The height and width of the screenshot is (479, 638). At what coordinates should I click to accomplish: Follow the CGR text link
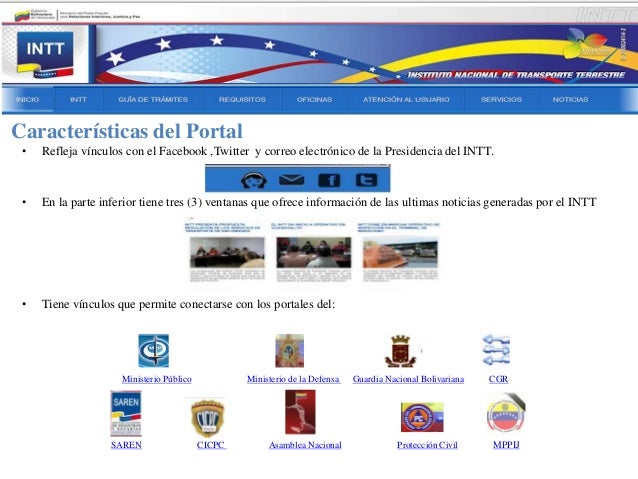click(x=498, y=379)
